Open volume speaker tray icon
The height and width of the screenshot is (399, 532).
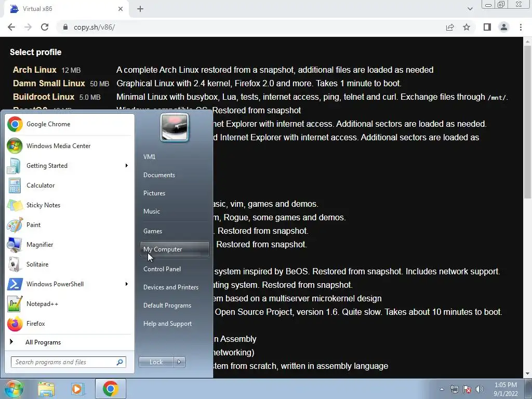[x=480, y=389]
